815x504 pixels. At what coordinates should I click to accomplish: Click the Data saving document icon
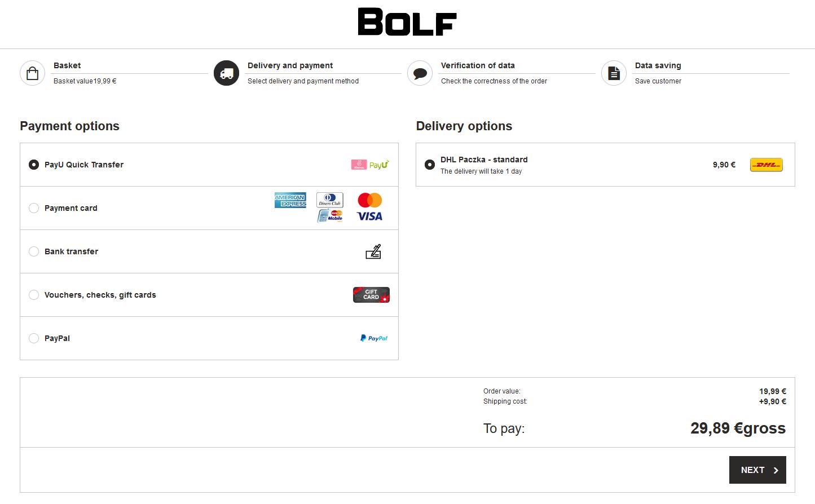tap(614, 73)
